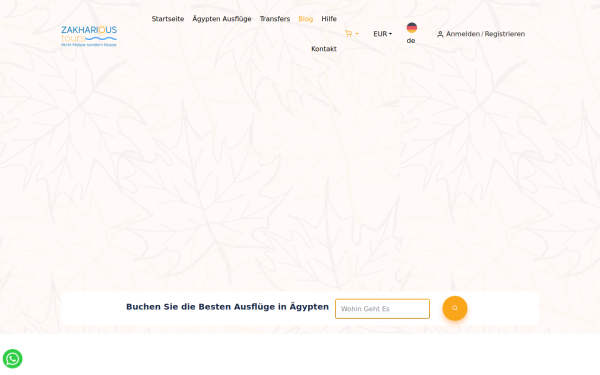This screenshot has height=375, width=600.
Task: Click the user account icon
Action: coord(440,34)
